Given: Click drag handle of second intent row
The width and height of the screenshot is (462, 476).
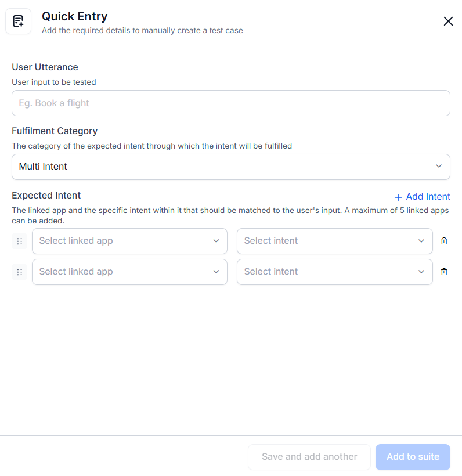Looking at the screenshot, I should [19, 272].
